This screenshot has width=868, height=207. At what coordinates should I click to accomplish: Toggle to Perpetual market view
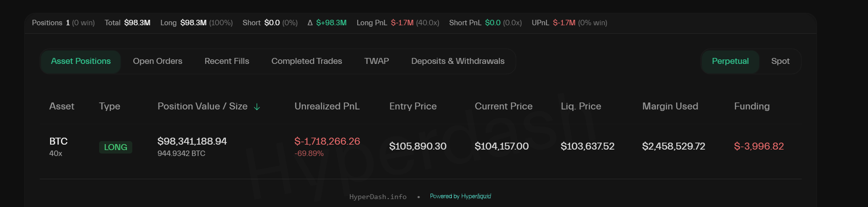(730, 61)
